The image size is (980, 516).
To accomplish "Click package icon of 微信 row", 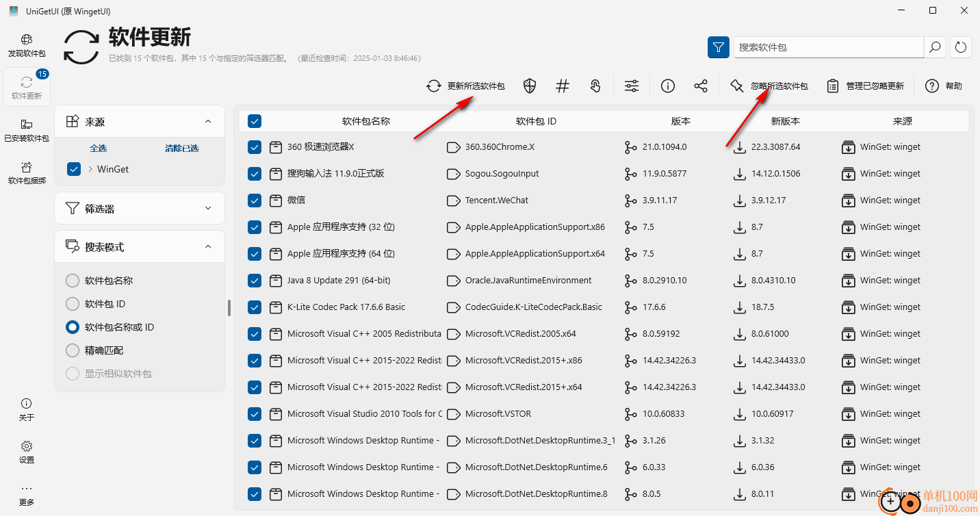I will pyautogui.click(x=276, y=200).
